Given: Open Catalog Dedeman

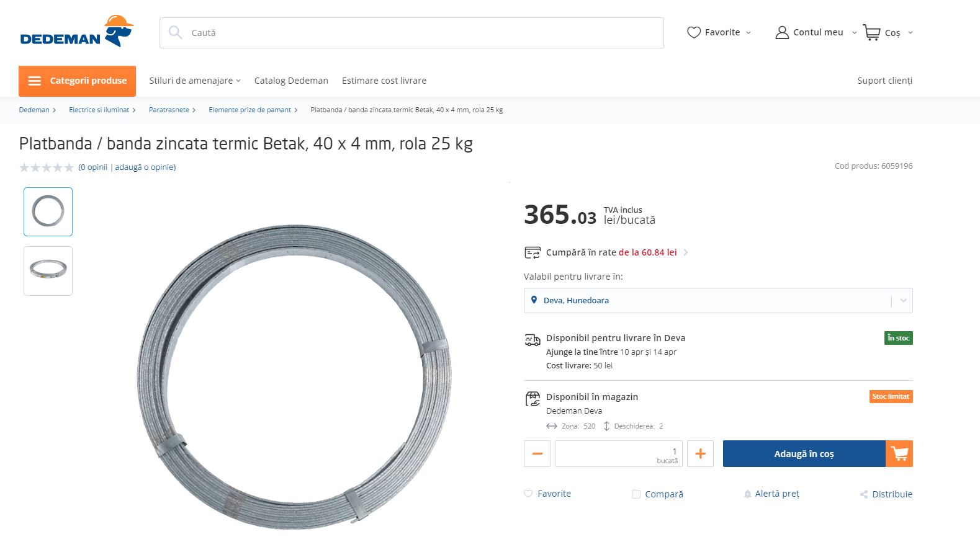Looking at the screenshot, I should pos(291,81).
